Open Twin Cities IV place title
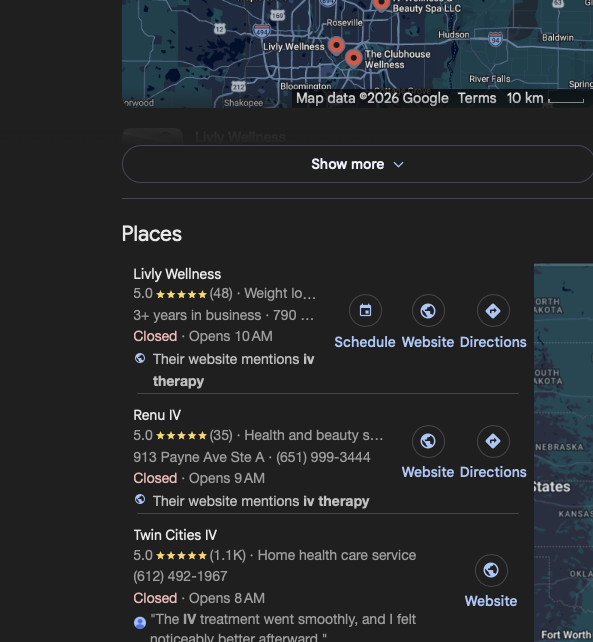Screen dimensions: 593x642 coord(175,535)
